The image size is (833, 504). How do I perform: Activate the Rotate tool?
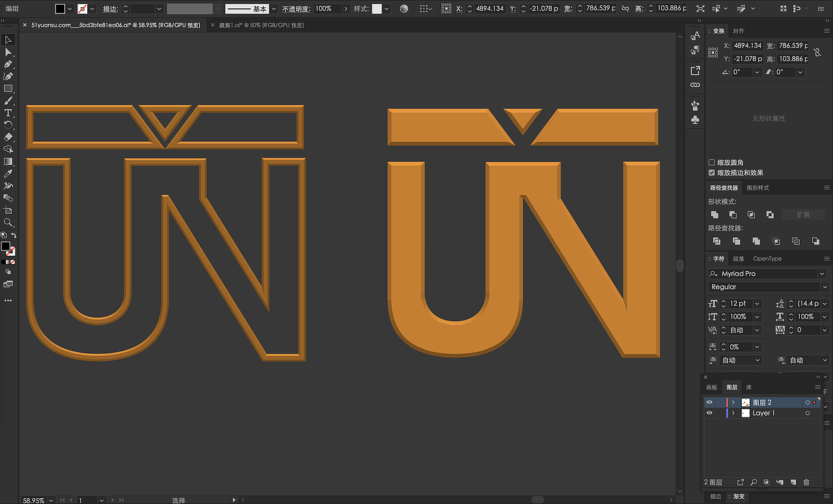[8, 125]
